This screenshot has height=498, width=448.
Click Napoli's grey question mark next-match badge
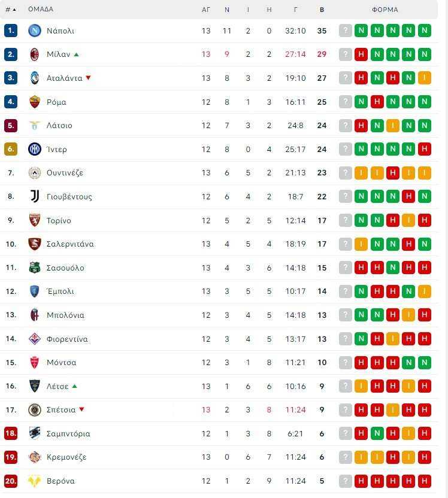pos(346,31)
